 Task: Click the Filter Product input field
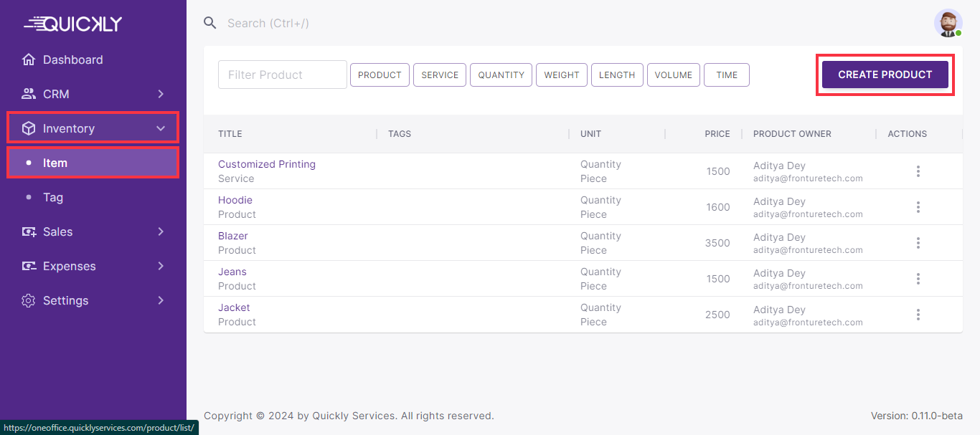283,75
